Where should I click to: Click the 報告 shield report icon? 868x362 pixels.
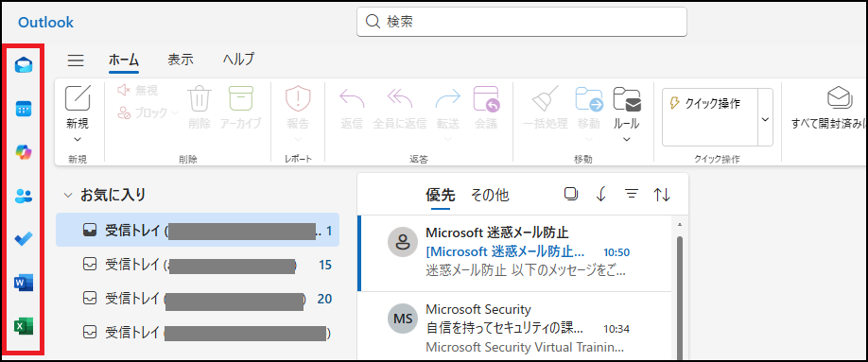298,99
